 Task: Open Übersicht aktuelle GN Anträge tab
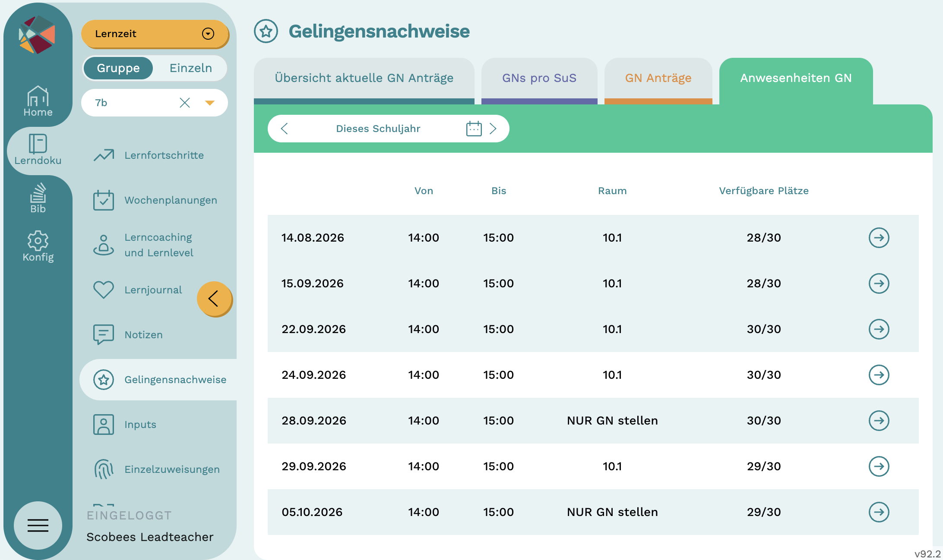click(x=364, y=80)
